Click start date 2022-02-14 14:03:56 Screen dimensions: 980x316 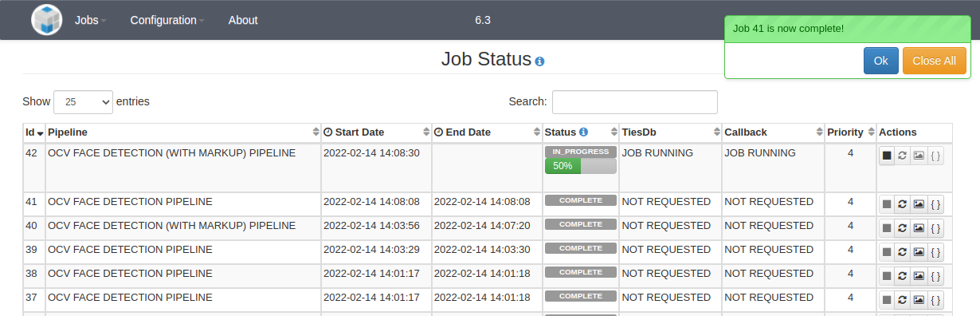pyautogui.click(x=371, y=226)
